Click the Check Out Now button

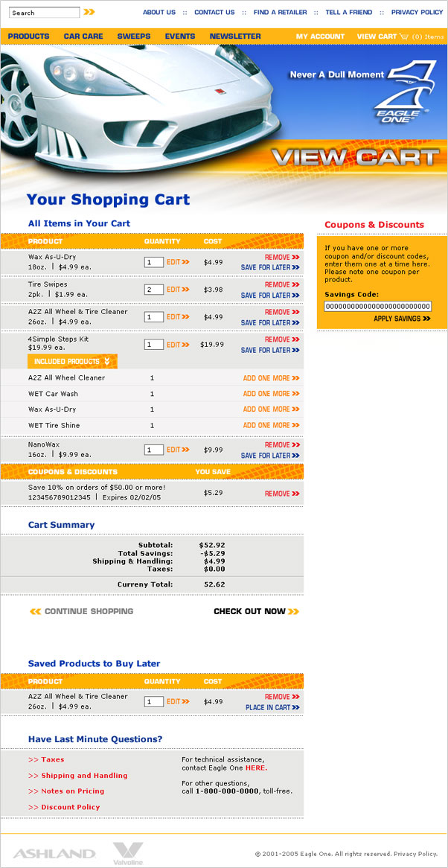tap(256, 612)
